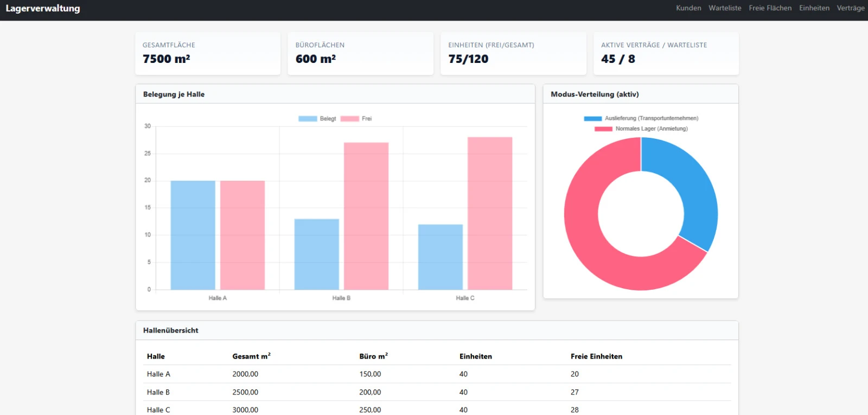This screenshot has height=415, width=868.
Task: Click the Lagerverwaltung brand title
Action: tap(43, 9)
